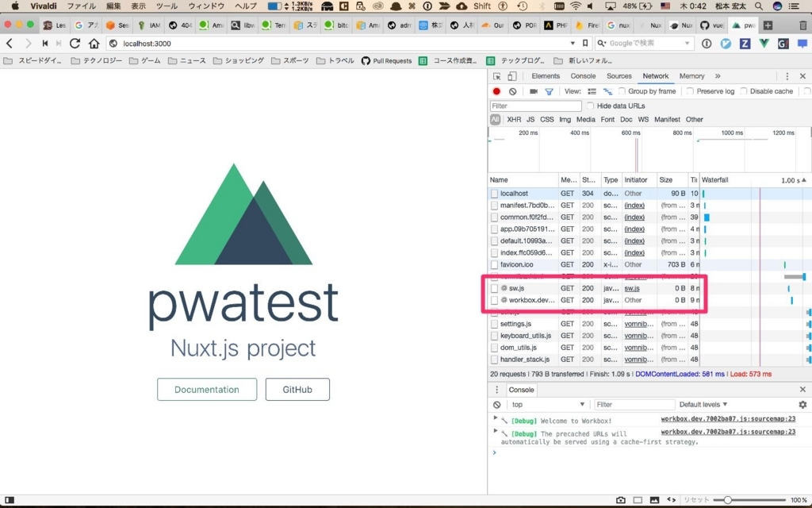Open the DevTools three-dot customize menu
Viewport: 812px width, 508px height.
[x=787, y=76]
